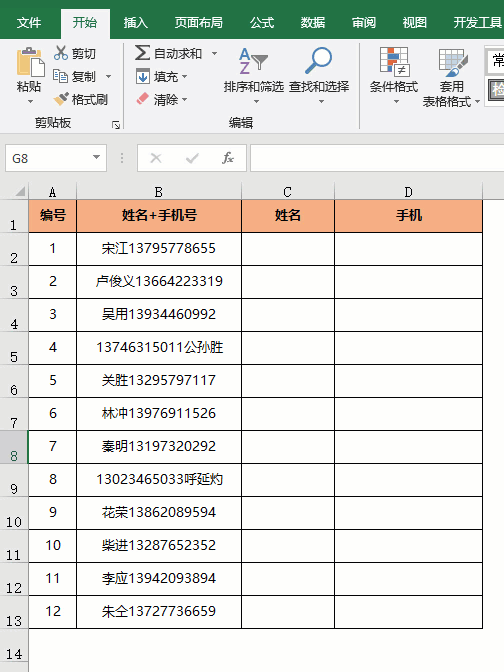The width and height of the screenshot is (504, 672).
Task: Click the Insert Function fx button
Action: (x=228, y=158)
